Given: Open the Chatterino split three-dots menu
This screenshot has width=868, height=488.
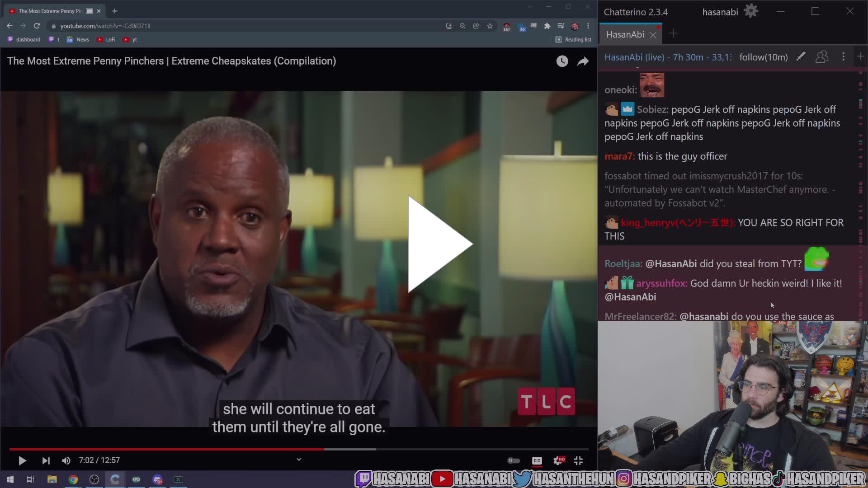Looking at the screenshot, I should point(843,57).
